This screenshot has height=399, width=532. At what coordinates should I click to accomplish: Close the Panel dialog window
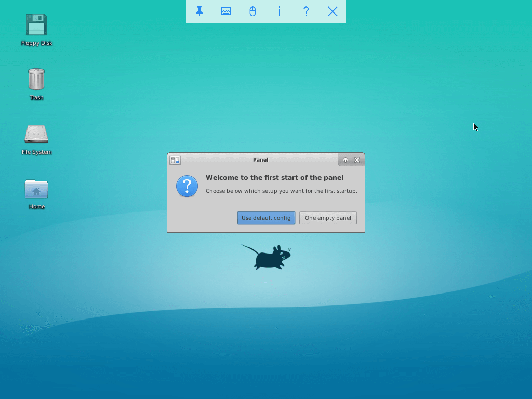[x=357, y=160]
